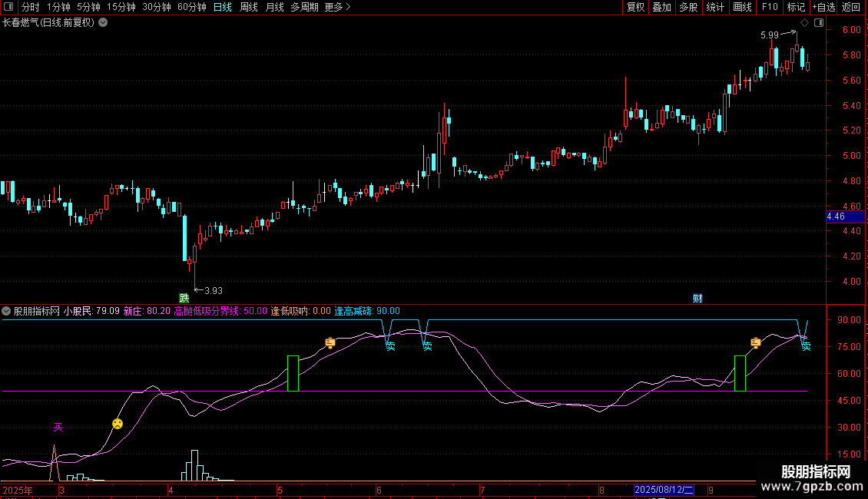Click +自选 to add to watchlist
The width and height of the screenshot is (868, 499).
tap(823, 8)
